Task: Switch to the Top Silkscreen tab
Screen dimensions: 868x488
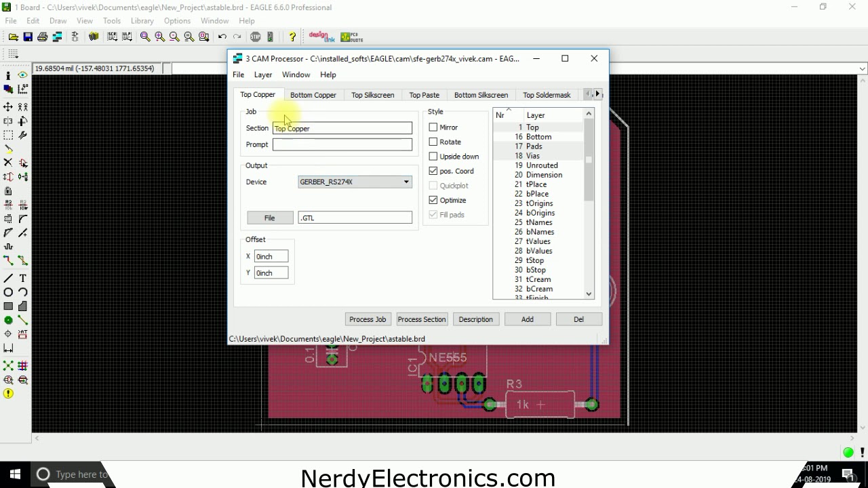Action: click(x=372, y=95)
